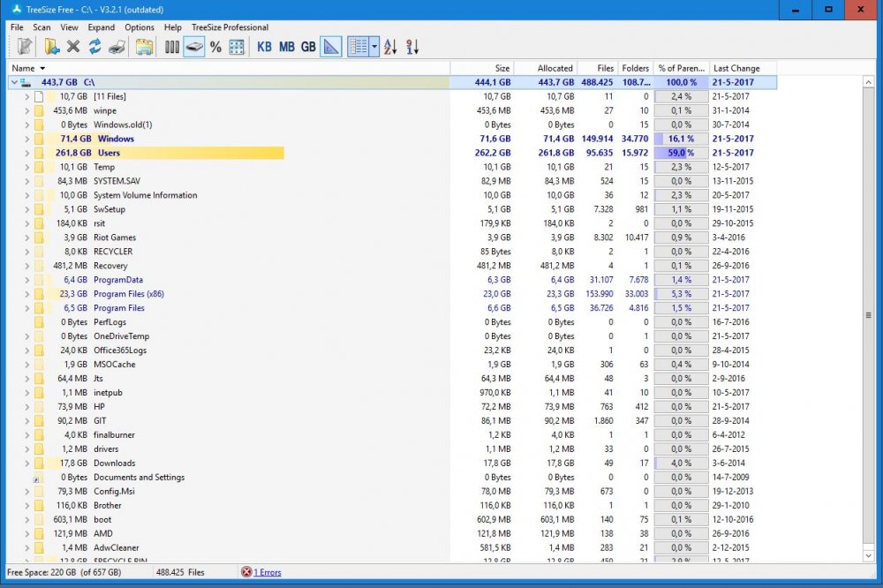
Task: Open in Windows Explorer toolbar icon
Action: (144, 47)
